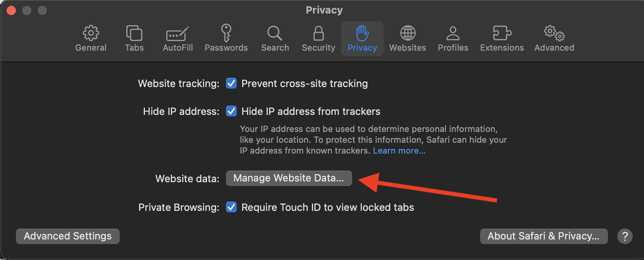Open the help question mark button
Viewport: 644px width, 260px height.
click(x=625, y=236)
